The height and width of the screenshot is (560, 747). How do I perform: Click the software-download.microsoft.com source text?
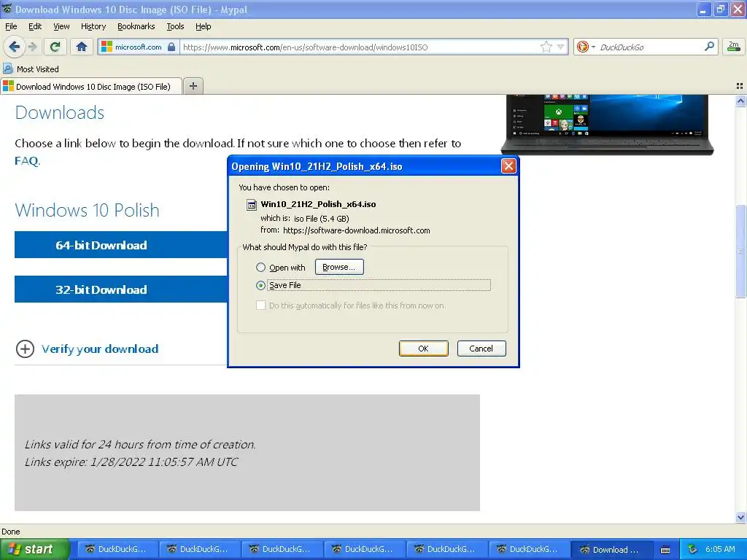click(x=356, y=230)
